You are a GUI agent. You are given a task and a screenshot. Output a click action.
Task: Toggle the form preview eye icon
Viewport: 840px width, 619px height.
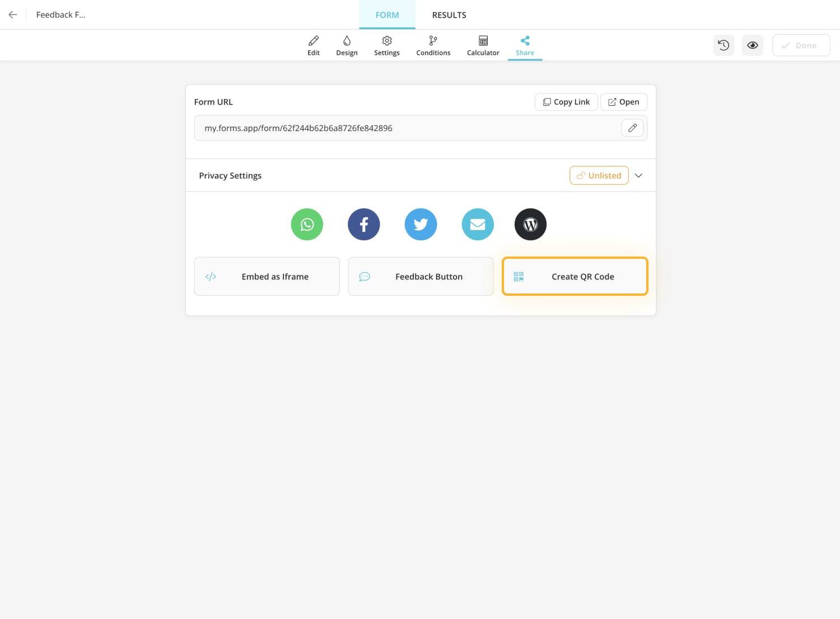click(752, 45)
